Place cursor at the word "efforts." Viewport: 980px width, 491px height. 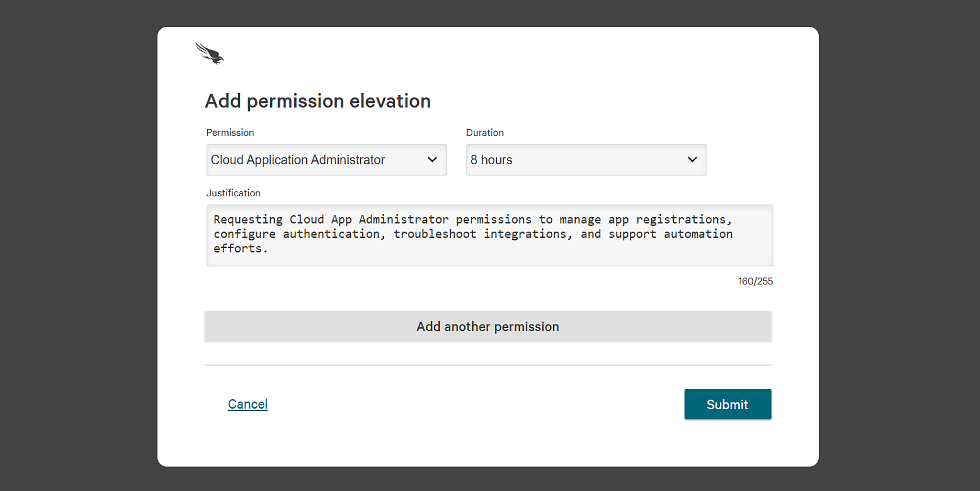tap(240, 249)
